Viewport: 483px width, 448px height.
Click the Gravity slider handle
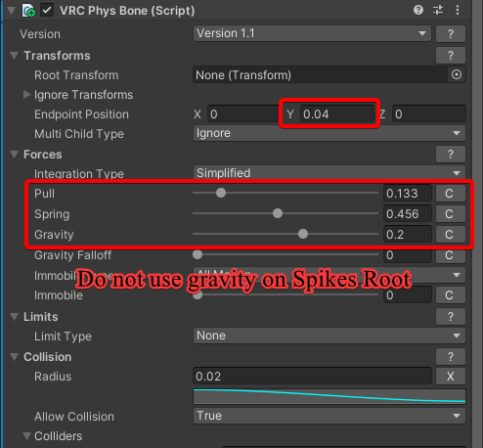tap(303, 234)
